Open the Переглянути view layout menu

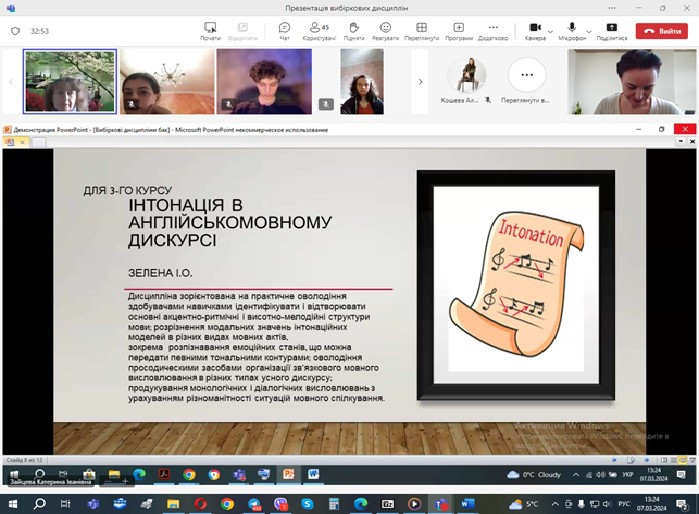point(422,30)
